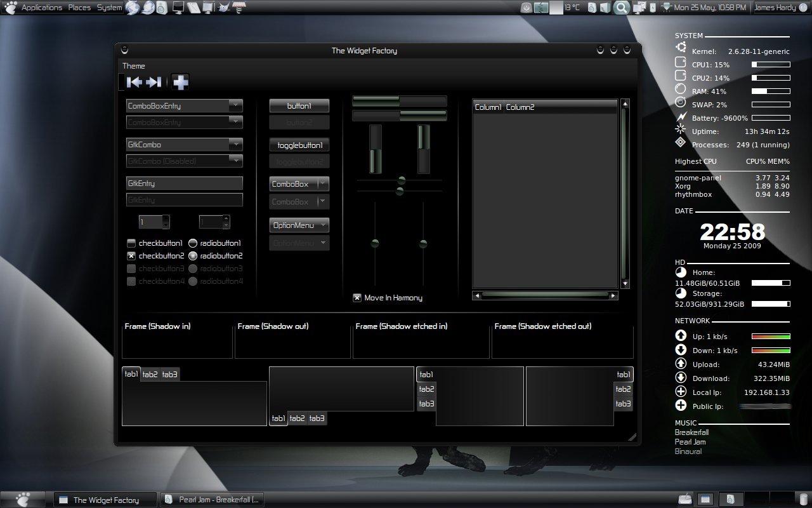Click the top horizontal progress bar

tap(400, 101)
